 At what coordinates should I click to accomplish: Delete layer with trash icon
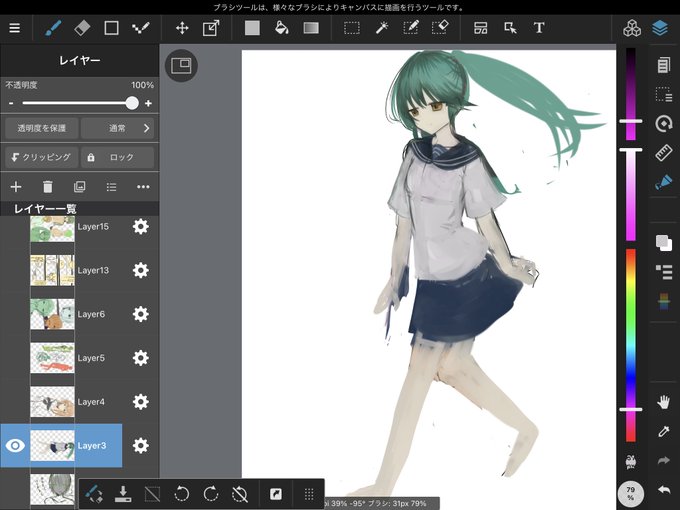tap(48, 187)
